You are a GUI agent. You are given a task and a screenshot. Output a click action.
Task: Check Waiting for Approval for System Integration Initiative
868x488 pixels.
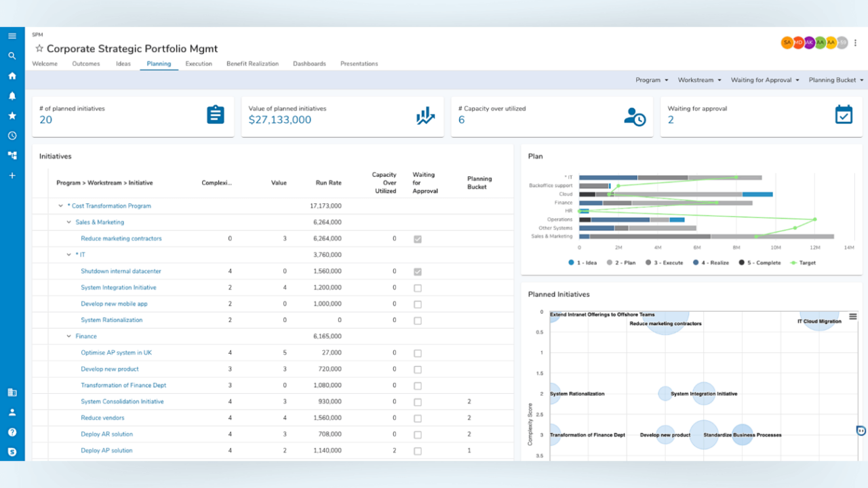tap(417, 288)
